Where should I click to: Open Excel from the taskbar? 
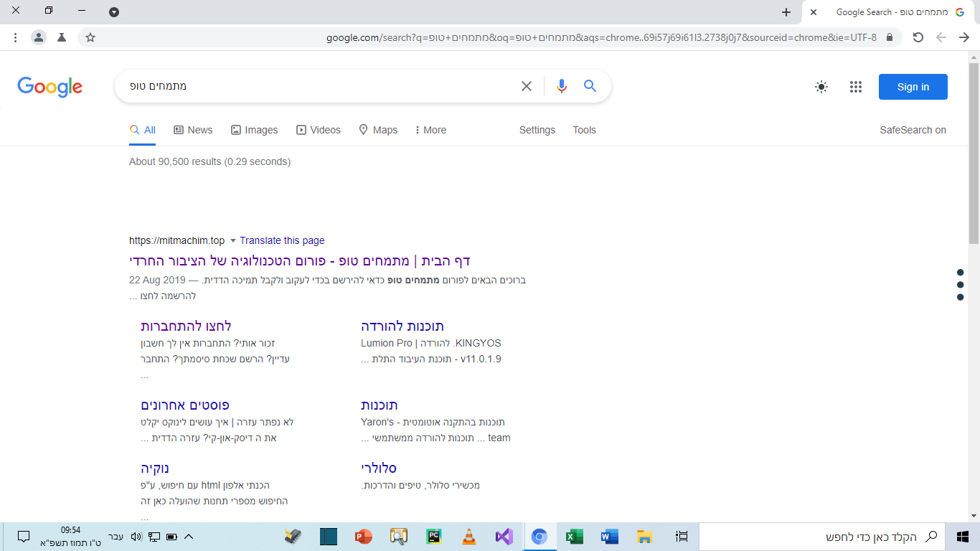tap(574, 537)
